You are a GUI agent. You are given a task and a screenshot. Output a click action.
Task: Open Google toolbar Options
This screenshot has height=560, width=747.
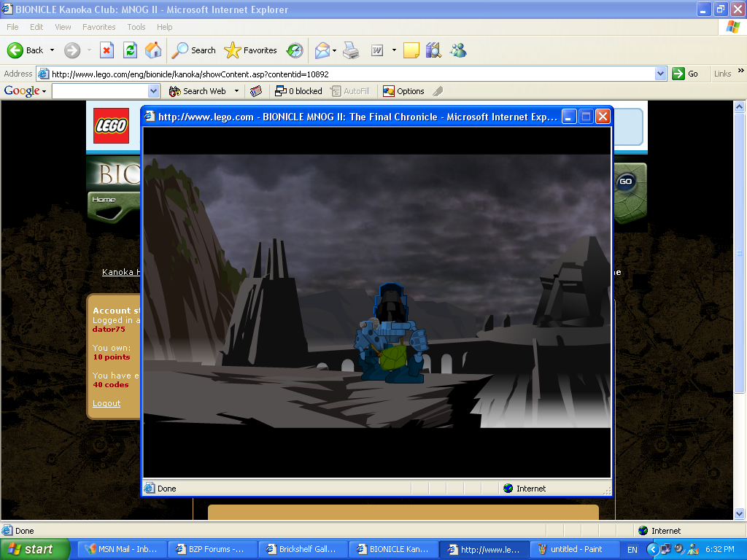pos(404,91)
